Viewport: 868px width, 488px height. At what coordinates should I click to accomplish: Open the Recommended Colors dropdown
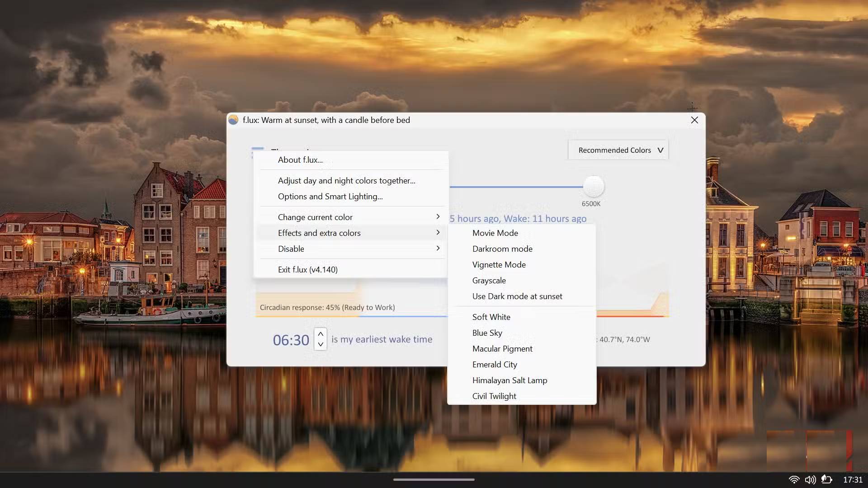click(x=618, y=150)
